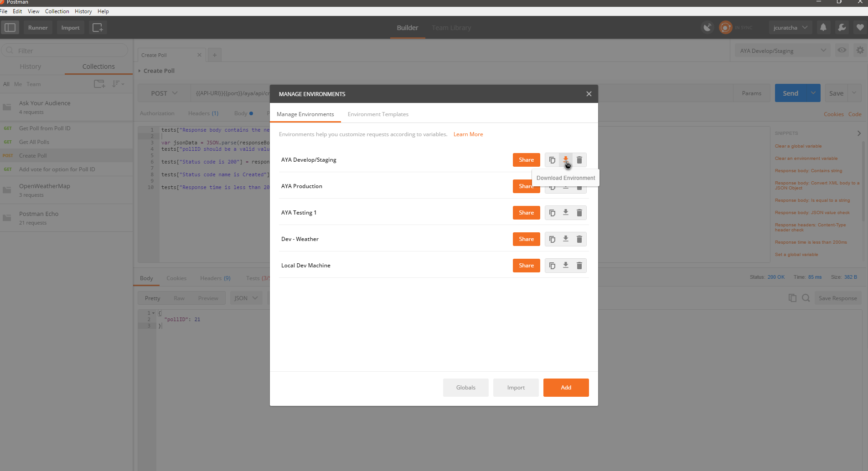The image size is (868, 471).
Task: Open the POST method dropdown
Action: (164, 93)
